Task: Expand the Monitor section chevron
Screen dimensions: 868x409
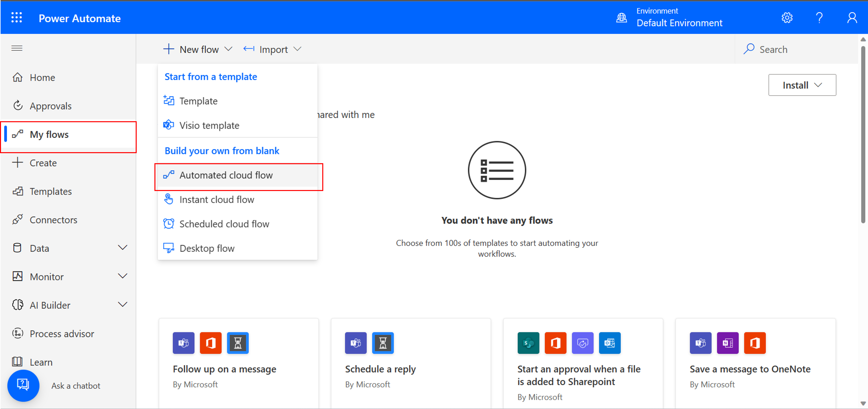Action: [x=123, y=276]
